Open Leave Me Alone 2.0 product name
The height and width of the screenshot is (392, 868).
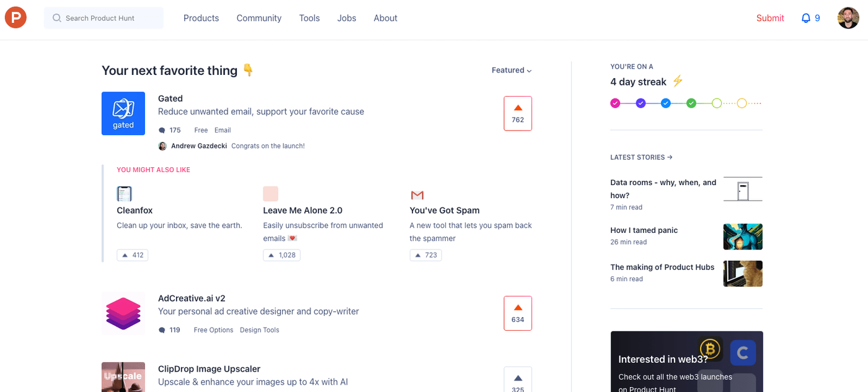point(303,211)
